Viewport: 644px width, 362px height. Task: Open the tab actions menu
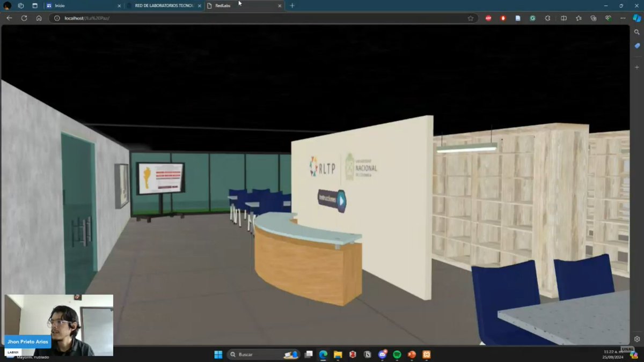click(x=35, y=5)
